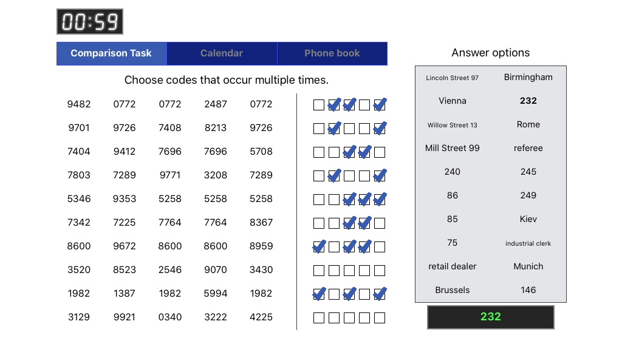
Task: Choose Lincoln Street 97 answer option
Action: point(453,78)
